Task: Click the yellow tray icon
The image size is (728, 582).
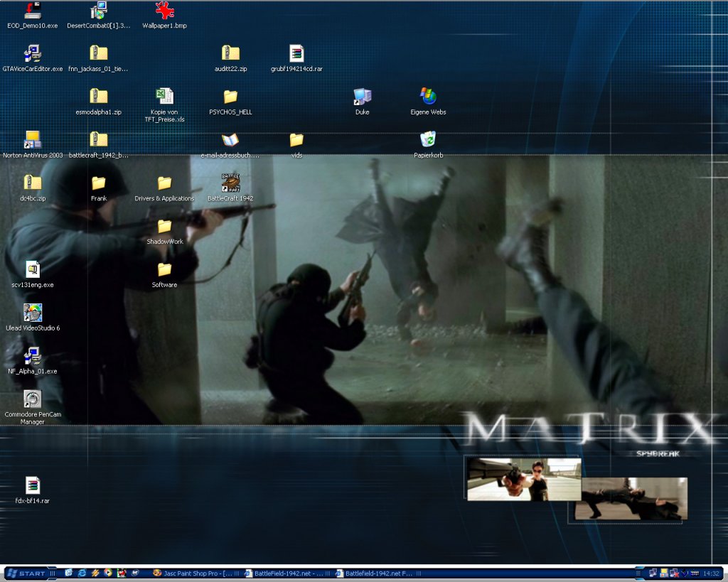Action: 664,573
